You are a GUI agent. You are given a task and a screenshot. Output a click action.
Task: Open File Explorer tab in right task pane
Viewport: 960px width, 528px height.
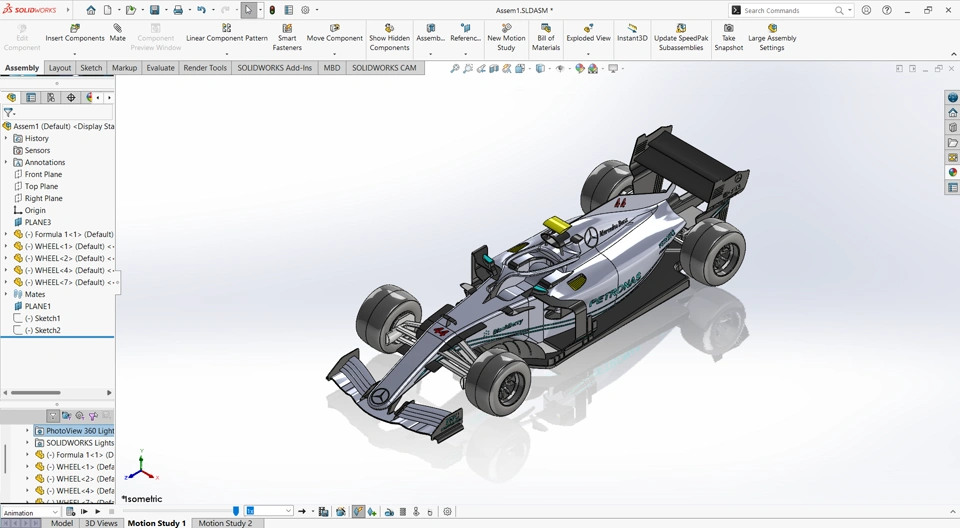[x=953, y=143]
